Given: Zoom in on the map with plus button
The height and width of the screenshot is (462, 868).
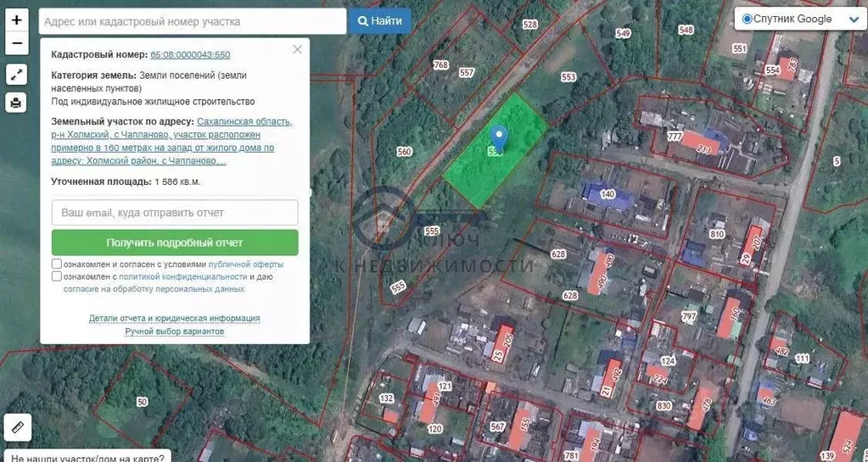Looking at the screenshot, I should [x=17, y=19].
